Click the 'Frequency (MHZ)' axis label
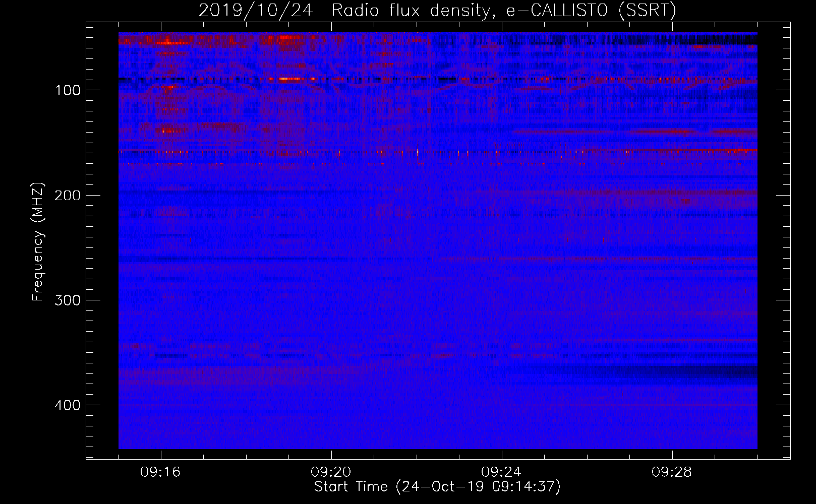Screen dimensions: 816x504 coord(38,242)
